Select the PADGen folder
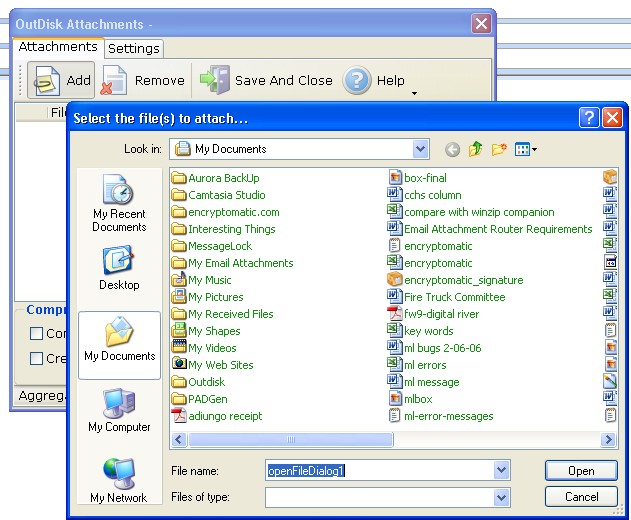The height and width of the screenshot is (520, 631). point(200,399)
